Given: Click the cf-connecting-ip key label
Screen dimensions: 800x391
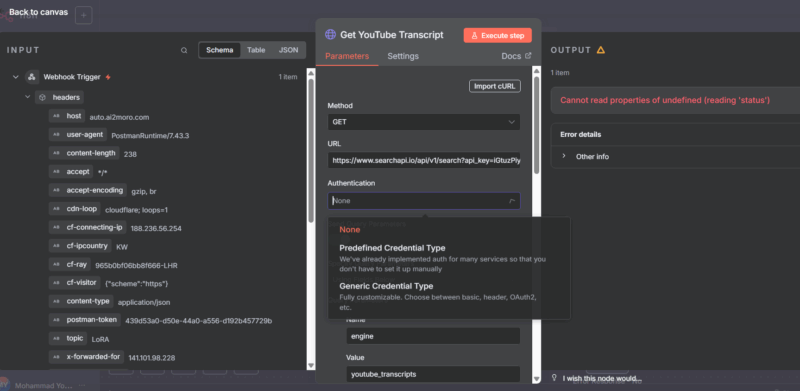Looking at the screenshot, I should [x=94, y=227].
